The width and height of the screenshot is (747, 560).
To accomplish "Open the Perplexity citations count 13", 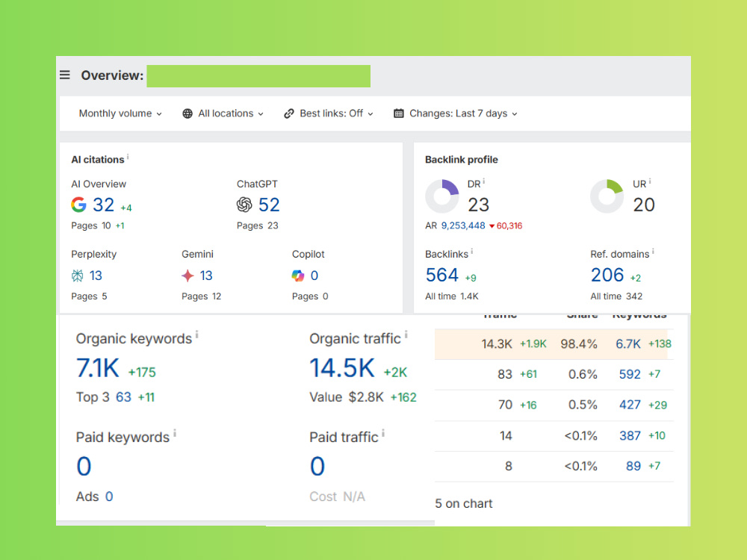I will point(96,276).
